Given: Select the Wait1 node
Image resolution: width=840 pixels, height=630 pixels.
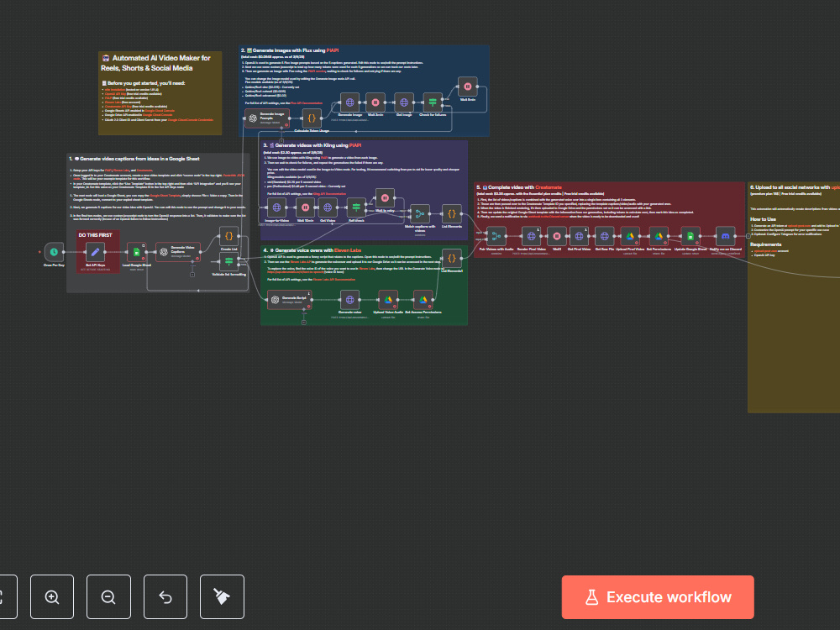Looking at the screenshot, I should 557,236.
